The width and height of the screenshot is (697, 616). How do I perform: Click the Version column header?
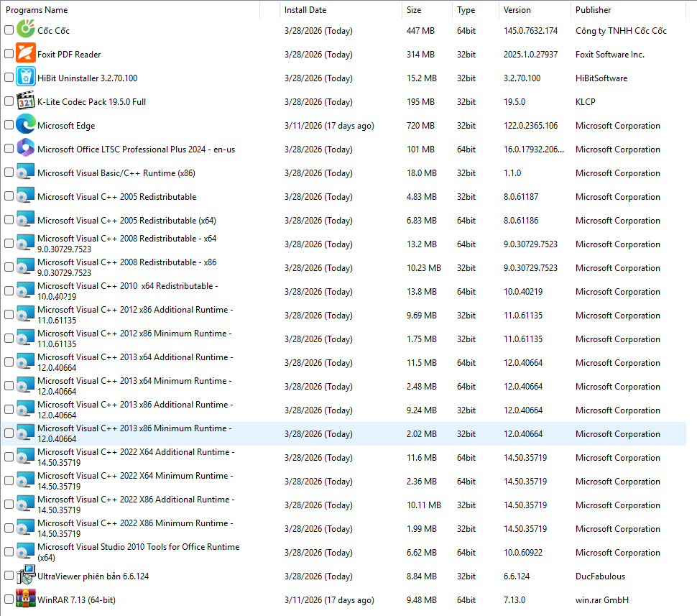(517, 10)
